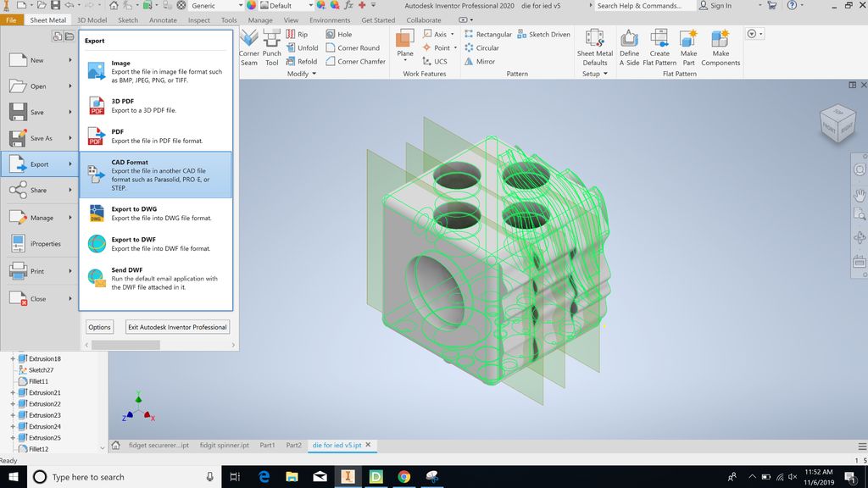Click Save As in File menu
This screenshot has height=488, width=868.
[x=40, y=138]
